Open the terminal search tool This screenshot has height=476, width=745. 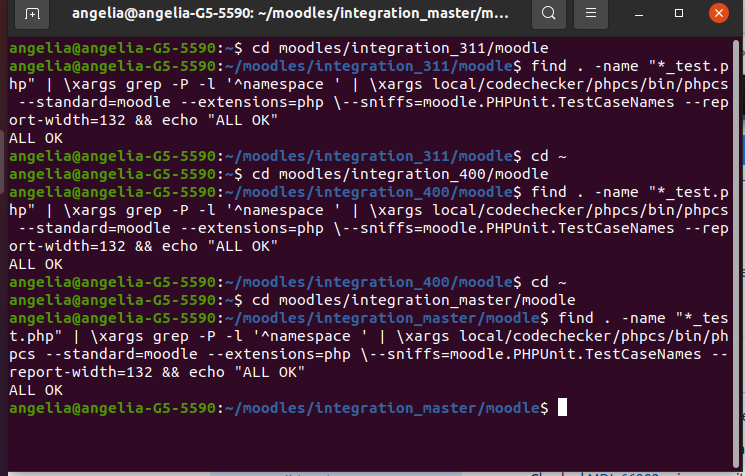[549, 13]
